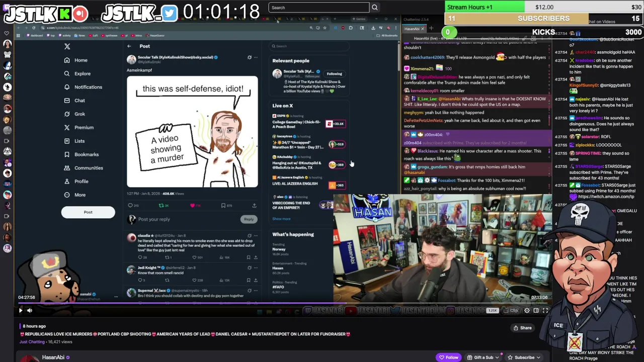The width and height of the screenshot is (644, 362).
Task: Click the Share button below the video
Action: 522,328
